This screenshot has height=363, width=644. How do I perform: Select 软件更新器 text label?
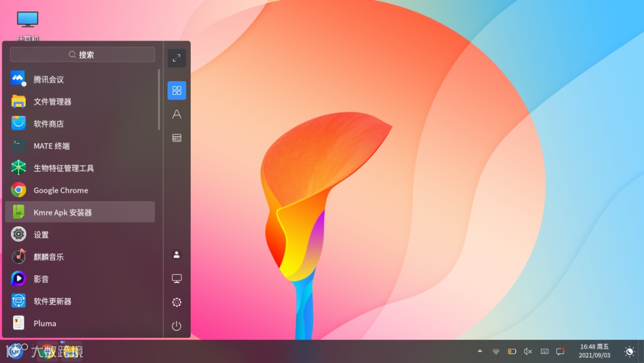pyautogui.click(x=52, y=302)
